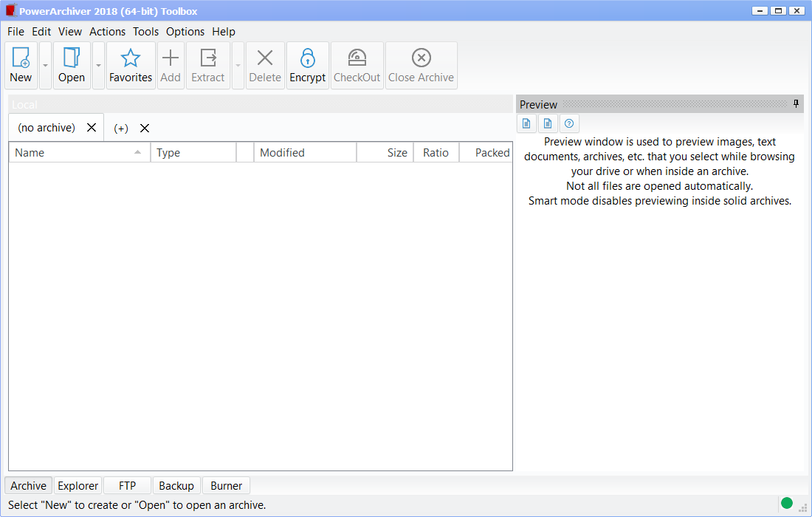Switch to the Backup bottom tab

pos(176,485)
